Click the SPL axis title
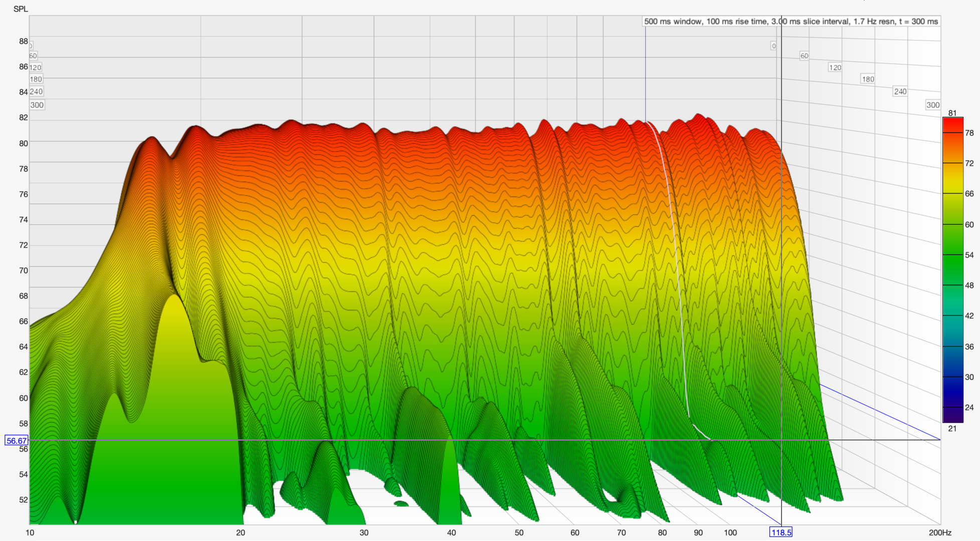Screen dimensions: 980x541 coord(21,9)
